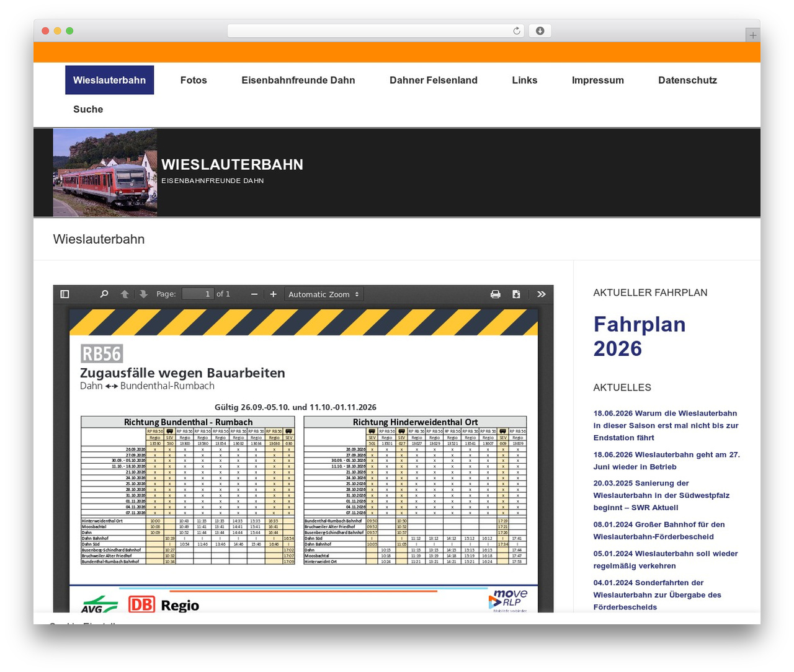Screen dimensions: 794x672
Task: Open the Fotos menu item
Action: coord(194,80)
